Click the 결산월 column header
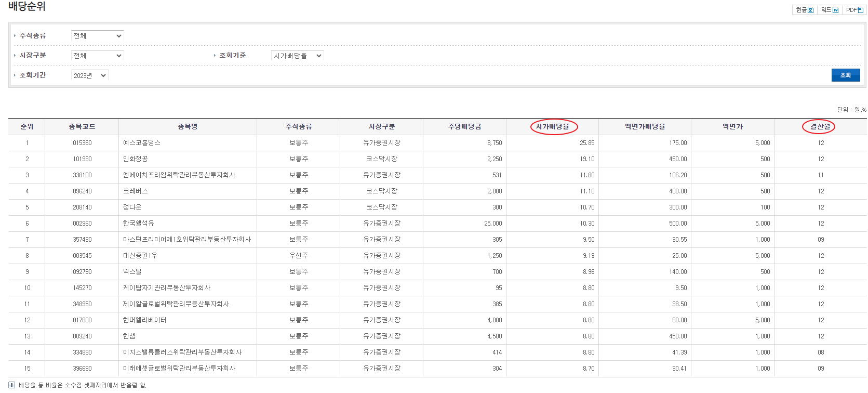868x393 pixels. [820, 127]
